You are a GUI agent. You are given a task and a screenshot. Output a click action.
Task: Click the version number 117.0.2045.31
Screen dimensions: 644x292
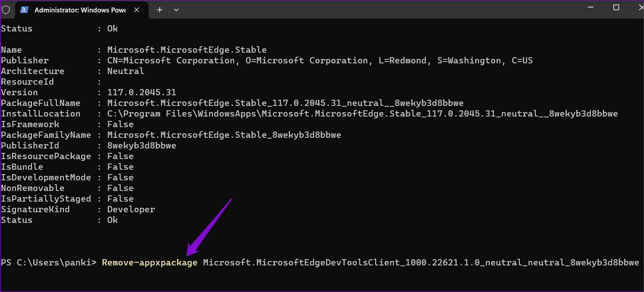(141, 92)
